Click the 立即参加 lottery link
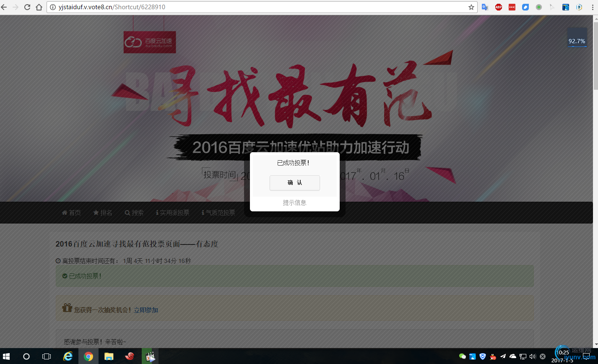Viewport: 598px width, 364px height. coord(146,310)
